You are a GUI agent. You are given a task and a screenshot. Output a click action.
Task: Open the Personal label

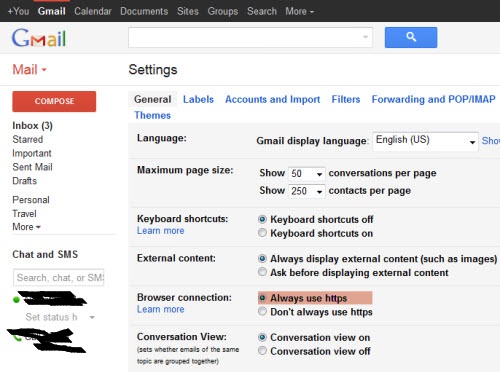(x=31, y=200)
